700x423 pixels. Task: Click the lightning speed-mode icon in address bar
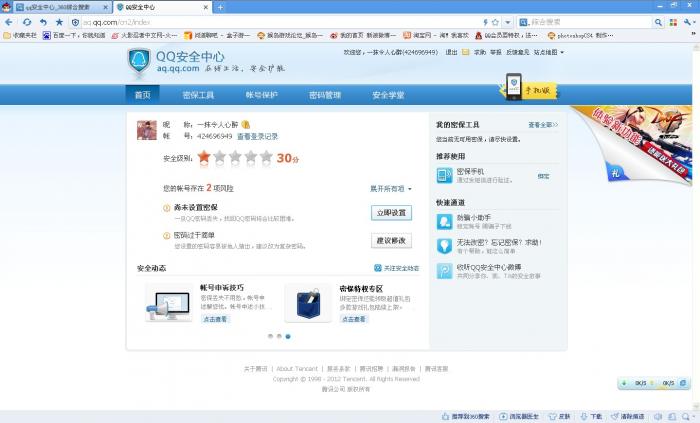click(486, 22)
